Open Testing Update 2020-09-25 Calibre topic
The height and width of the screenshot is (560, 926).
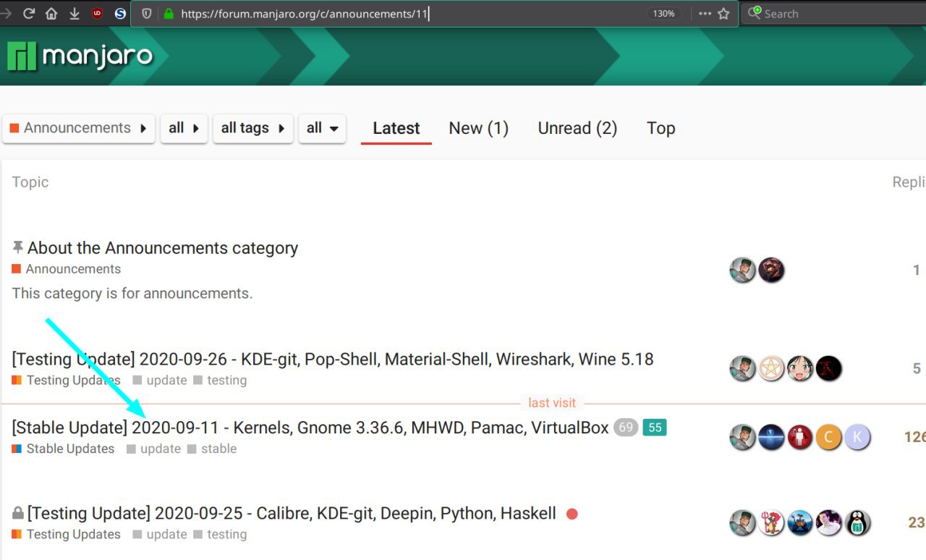coord(292,514)
